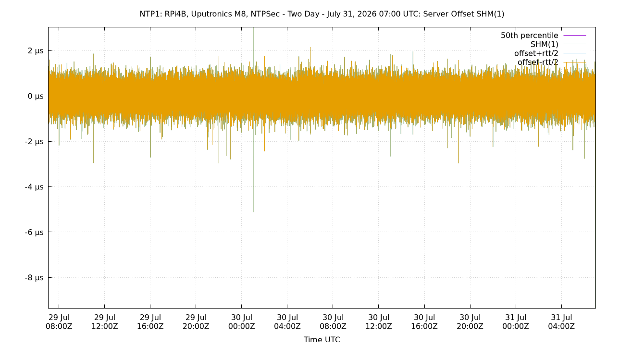Click the '30 Jul 08:00Z' axis label

point(333,321)
